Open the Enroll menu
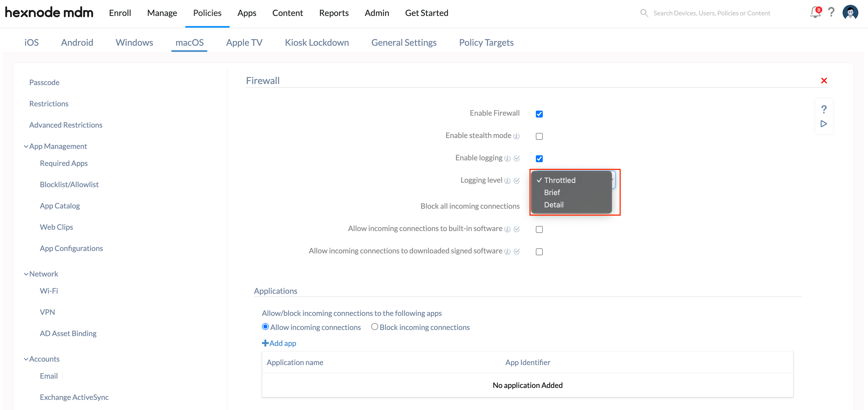The width and height of the screenshot is (868, 410). click(x=120, y=13)
